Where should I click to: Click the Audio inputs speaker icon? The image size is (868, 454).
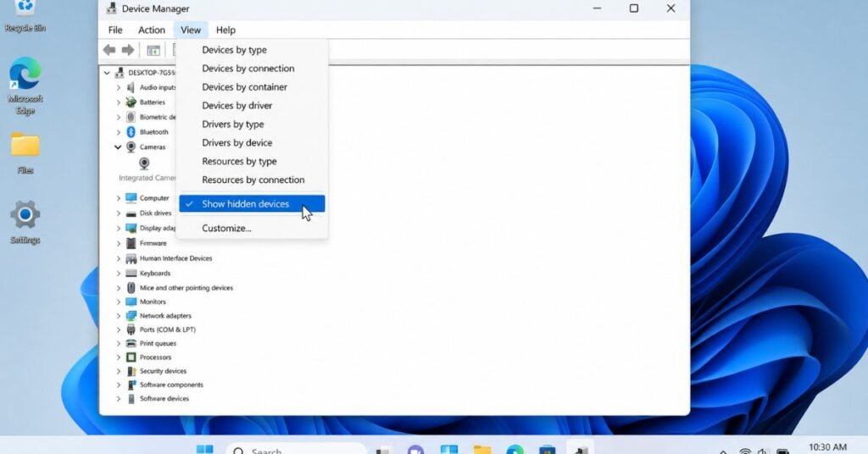pos(131,87)
